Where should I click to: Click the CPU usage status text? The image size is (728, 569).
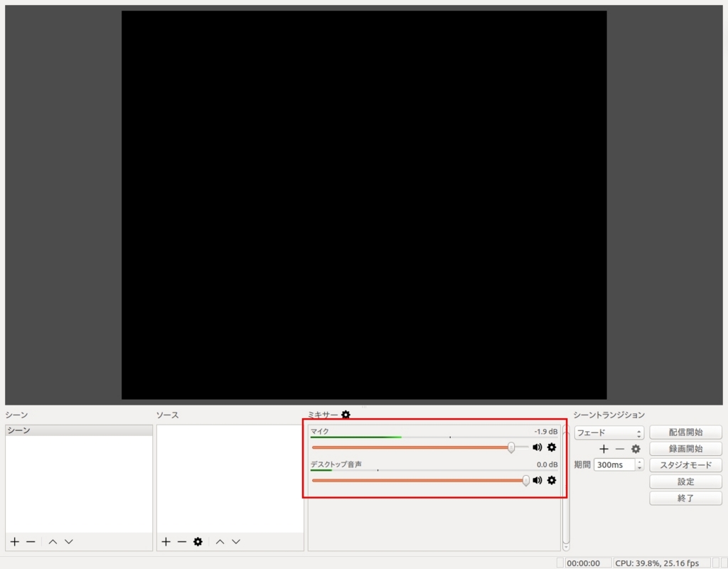coord(657,563)
